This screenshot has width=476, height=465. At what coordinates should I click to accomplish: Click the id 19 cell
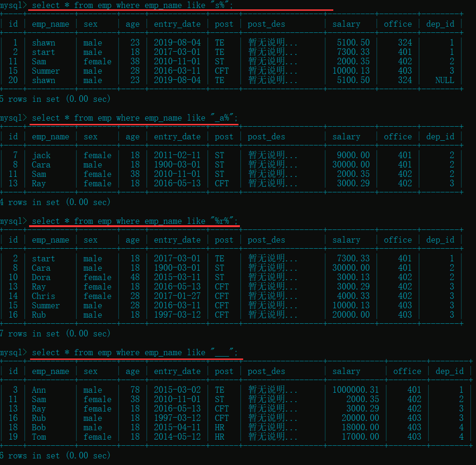pyautogui.click(x=13, y=437)
